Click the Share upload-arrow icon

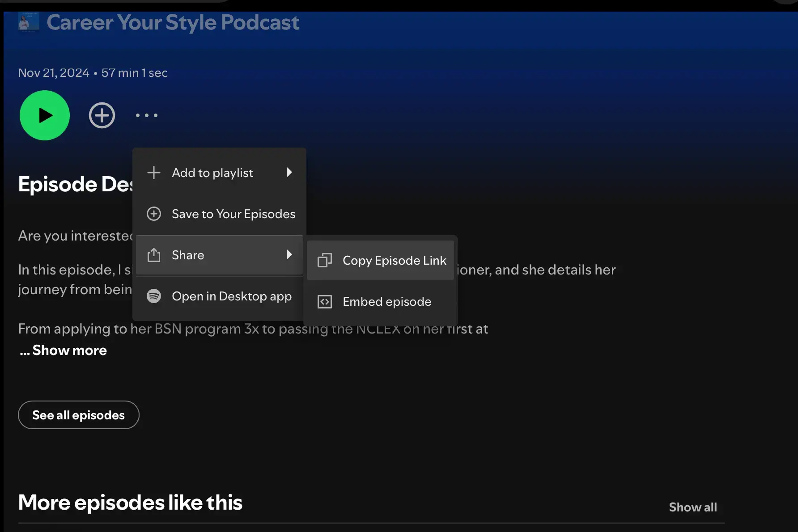[154, 255]
